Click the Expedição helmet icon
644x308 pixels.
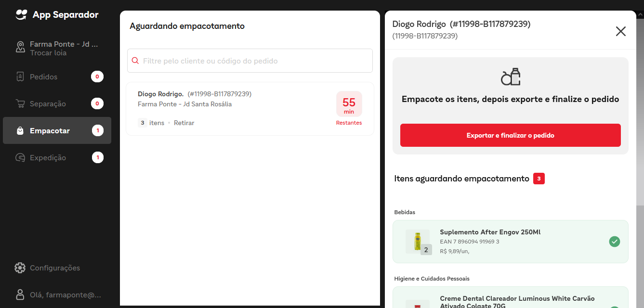[20, 158]
